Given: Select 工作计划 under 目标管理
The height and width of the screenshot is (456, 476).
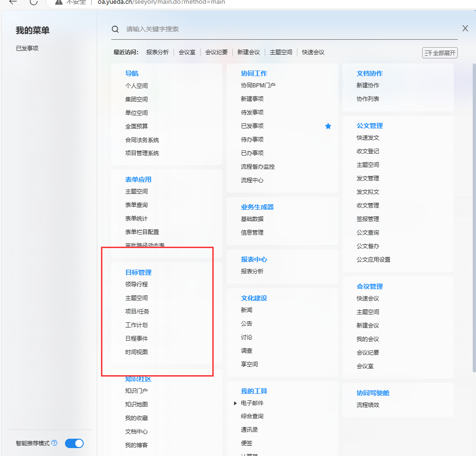Looking at the screenshot, I should coord(136,325).
